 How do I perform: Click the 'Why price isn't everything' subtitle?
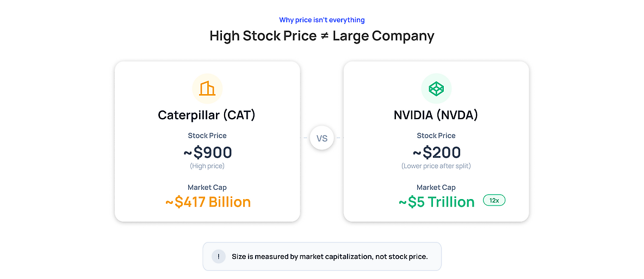322,20
